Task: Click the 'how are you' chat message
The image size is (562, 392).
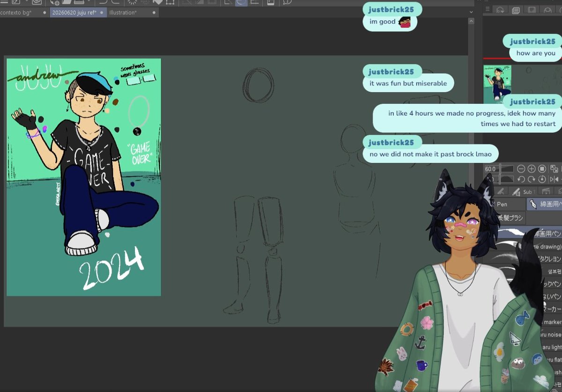Action: point(535,53)
